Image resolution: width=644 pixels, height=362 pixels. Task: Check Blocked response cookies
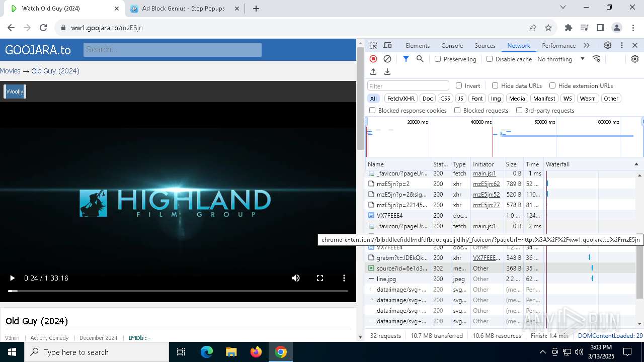point(372,110)
